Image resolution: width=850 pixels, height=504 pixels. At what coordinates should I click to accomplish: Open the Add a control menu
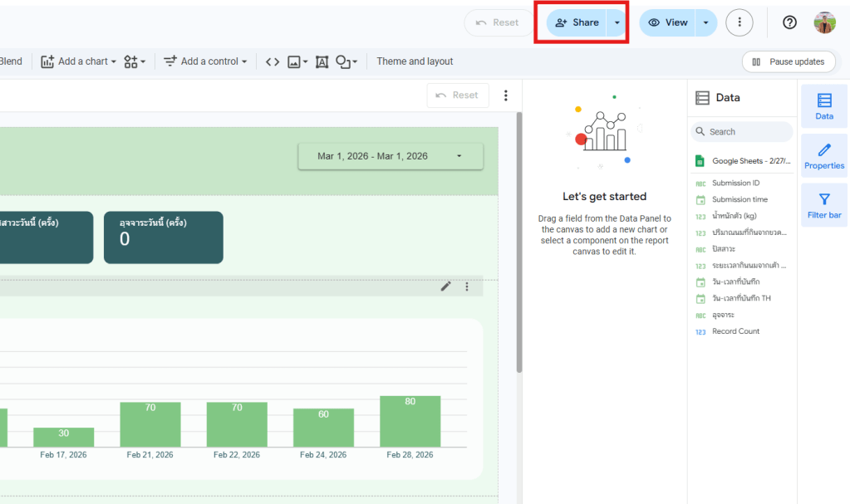[205, 61]
